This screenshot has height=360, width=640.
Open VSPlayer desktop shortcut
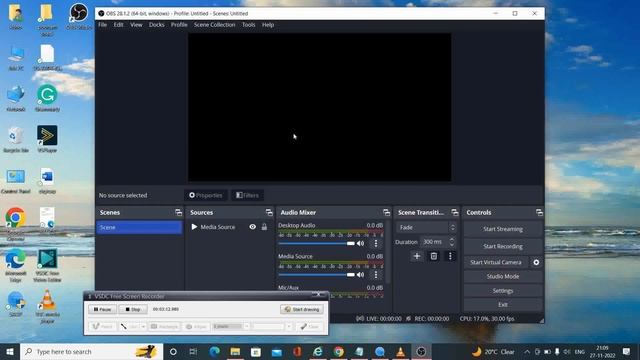tap(47, 139)
